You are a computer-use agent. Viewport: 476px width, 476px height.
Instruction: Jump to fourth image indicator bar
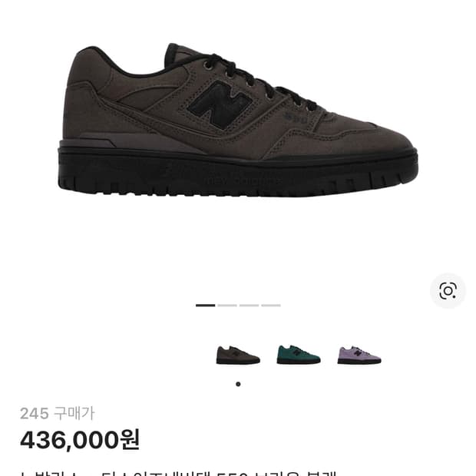pyautogui.click(x=271, y=306)
